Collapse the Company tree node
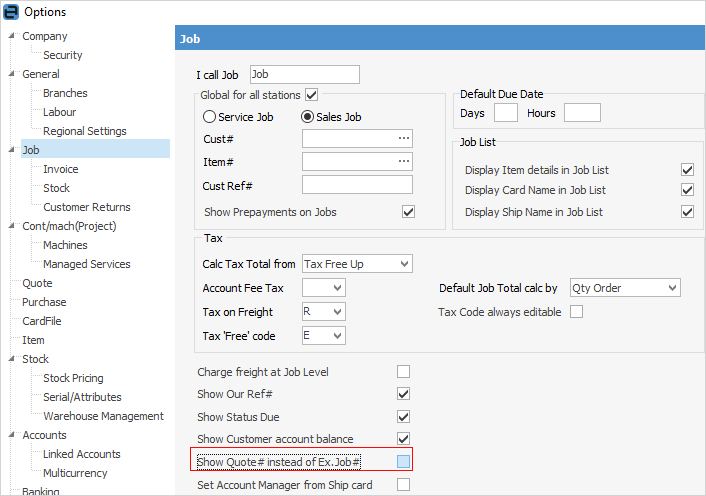The image size is (706, 496). 10,36
